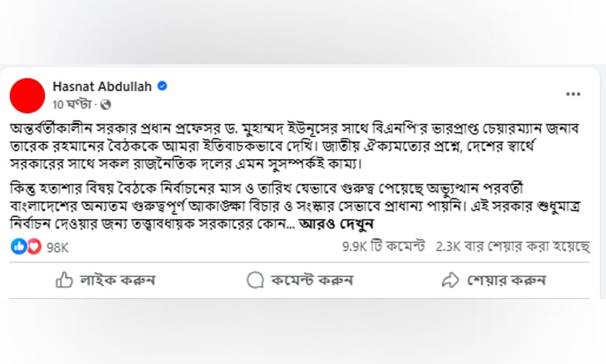The height and width of the screenshot is (364, 606).
Task: Click the 10 ঘণ্টা timestamp link
Action: tap(72, 104)
